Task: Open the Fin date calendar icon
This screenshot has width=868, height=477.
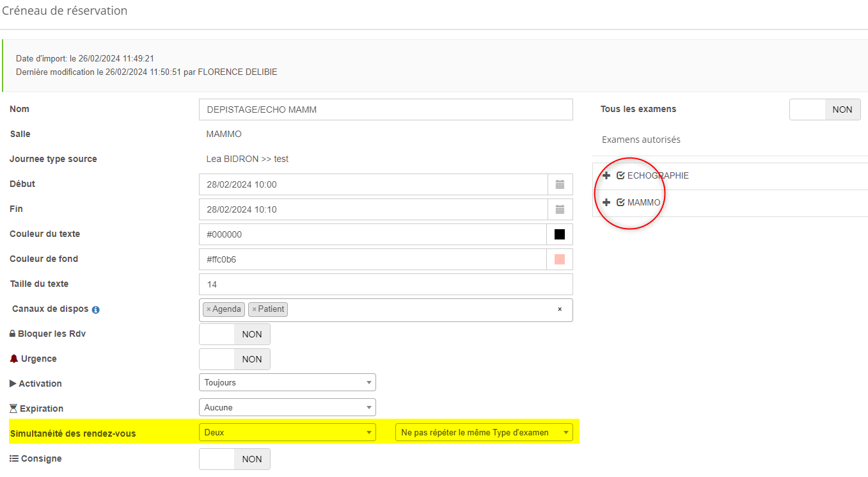Action: coord(560,209)
